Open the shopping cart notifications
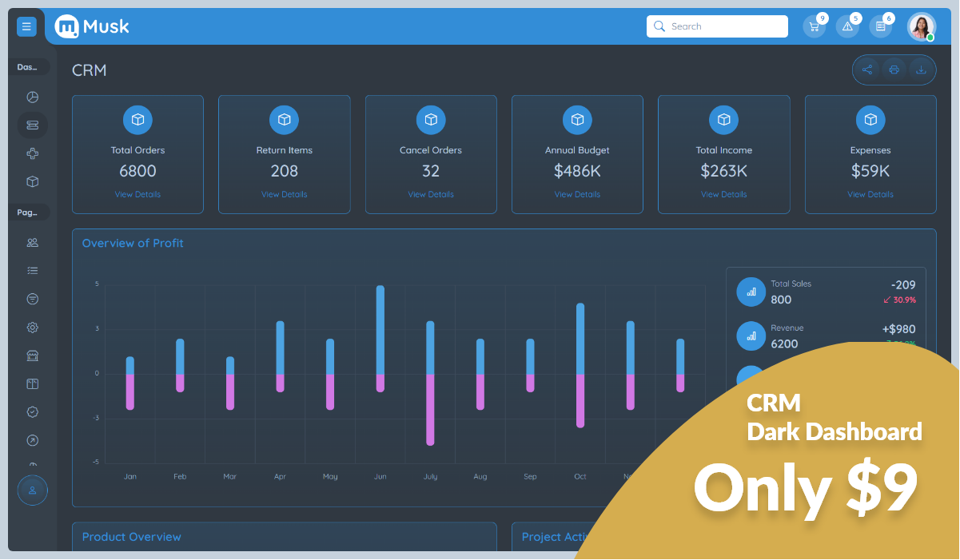The height and width of the screenshot is (560, 960). point(814,26)
